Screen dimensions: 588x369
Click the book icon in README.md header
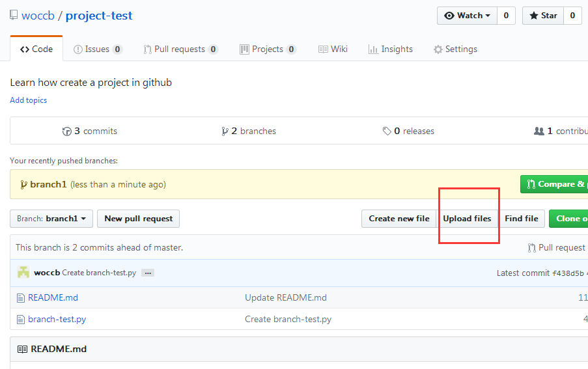[x=22, y=349]
